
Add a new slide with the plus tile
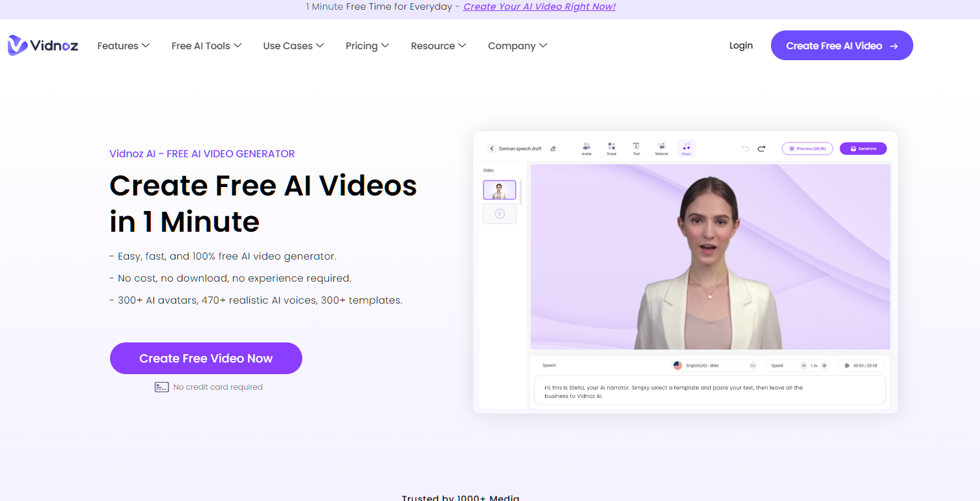pyautogui.click(x=500, y=214)
